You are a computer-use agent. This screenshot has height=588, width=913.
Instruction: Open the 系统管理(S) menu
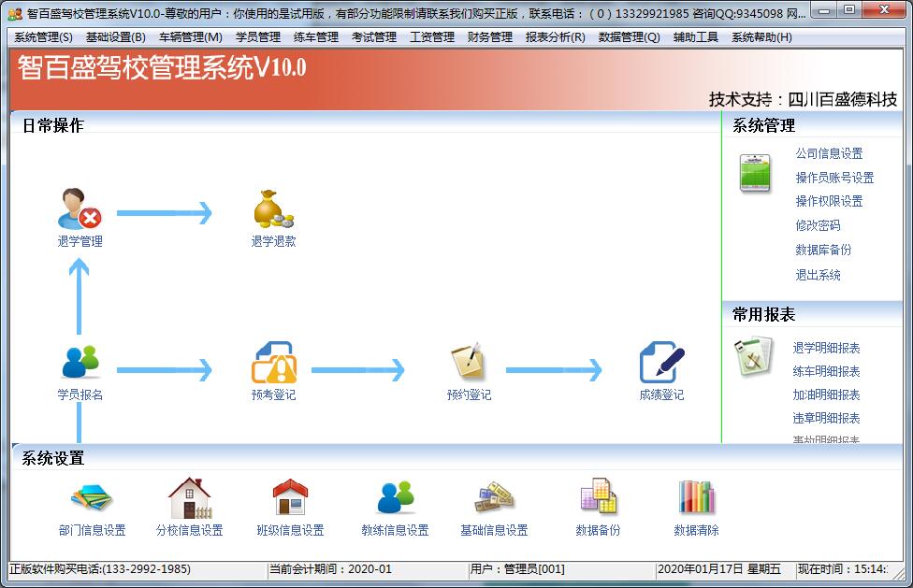[x=44, y=37]
